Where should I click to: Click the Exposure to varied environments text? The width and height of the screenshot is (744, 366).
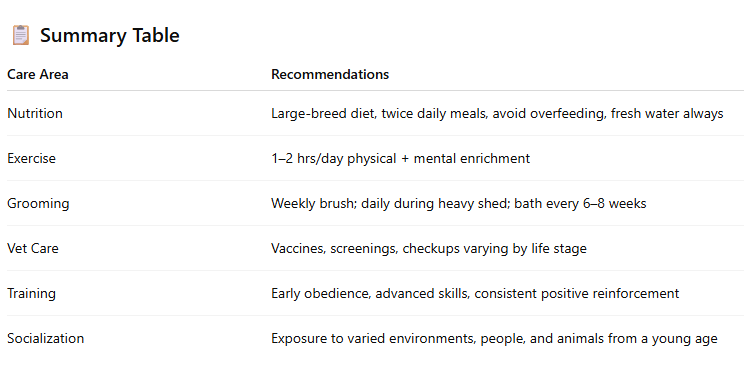point(494,338)
